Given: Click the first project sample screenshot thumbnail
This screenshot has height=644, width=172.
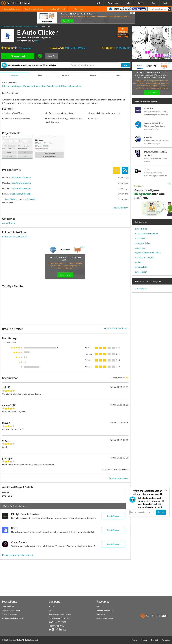Looking at the screenshot, I should click(x=17, y=147).
